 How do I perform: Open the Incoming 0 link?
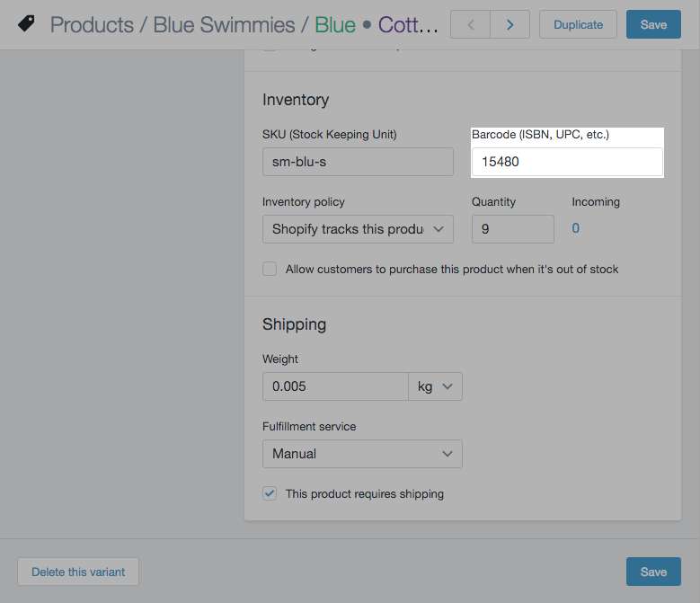point(576,228)
